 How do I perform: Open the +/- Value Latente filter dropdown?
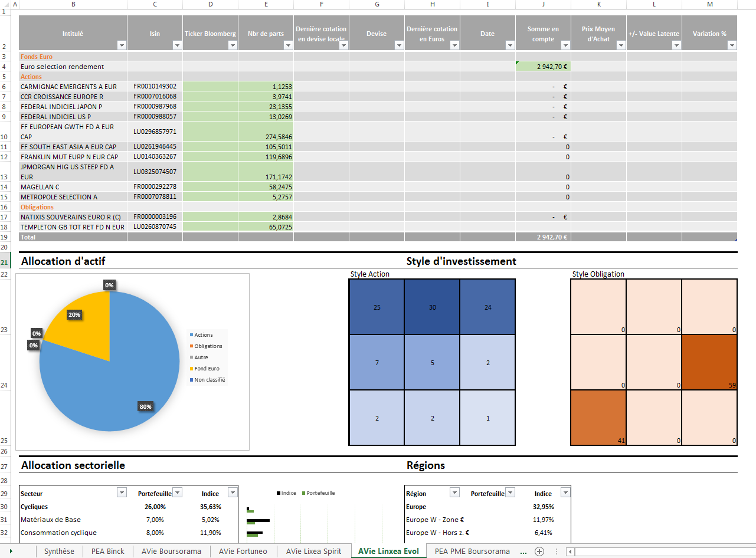tap(676, 45)
